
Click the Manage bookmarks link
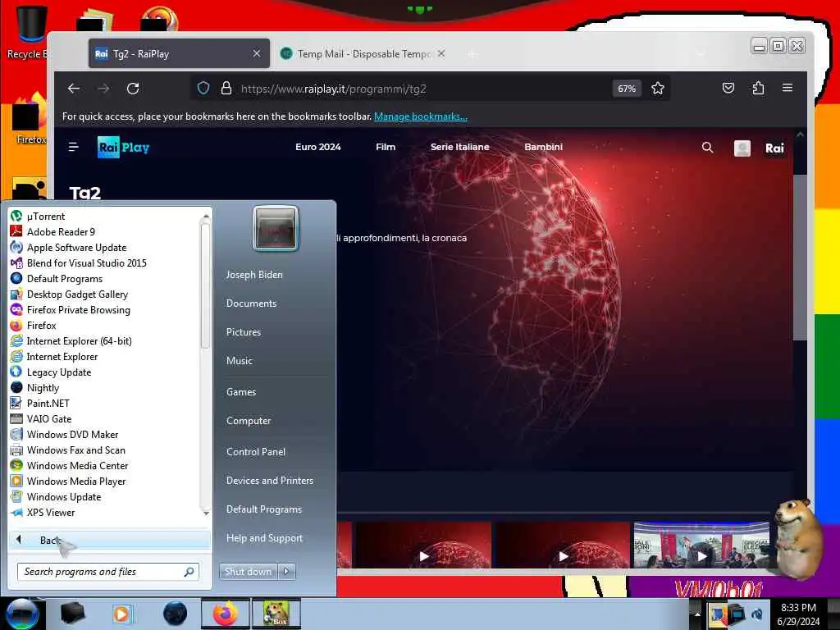tap(421, 116)
